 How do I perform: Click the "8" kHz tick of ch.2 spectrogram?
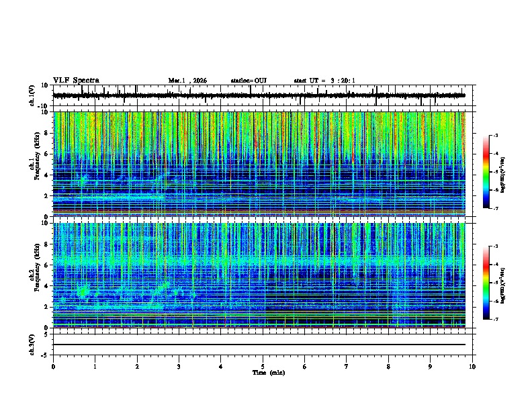tap(46, 244)
